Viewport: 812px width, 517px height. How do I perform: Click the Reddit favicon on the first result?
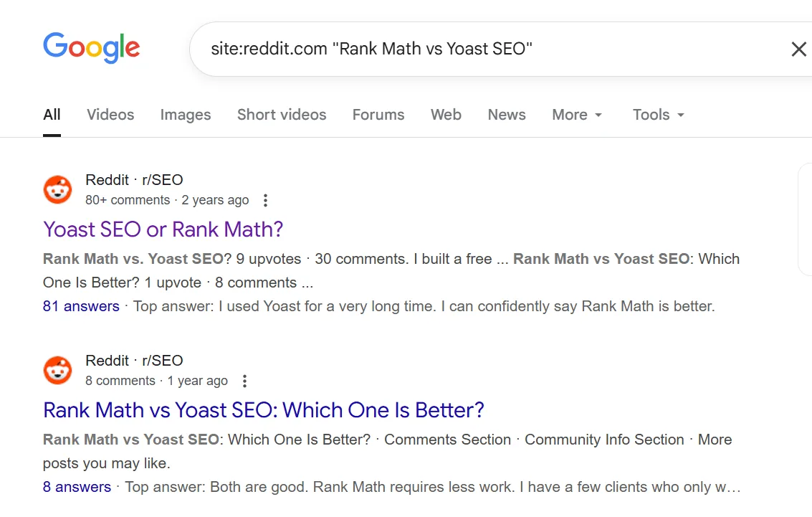click(x=57, y=189)
